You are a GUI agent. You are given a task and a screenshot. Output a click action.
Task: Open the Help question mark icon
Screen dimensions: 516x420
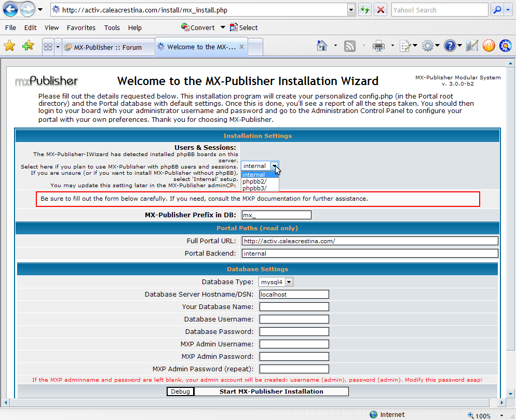[x=450, y=46]
